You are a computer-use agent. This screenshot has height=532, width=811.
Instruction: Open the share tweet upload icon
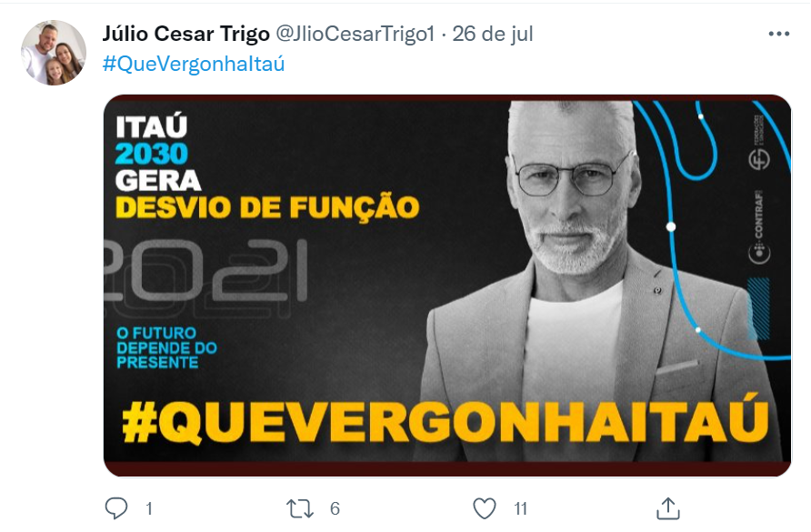667,508
